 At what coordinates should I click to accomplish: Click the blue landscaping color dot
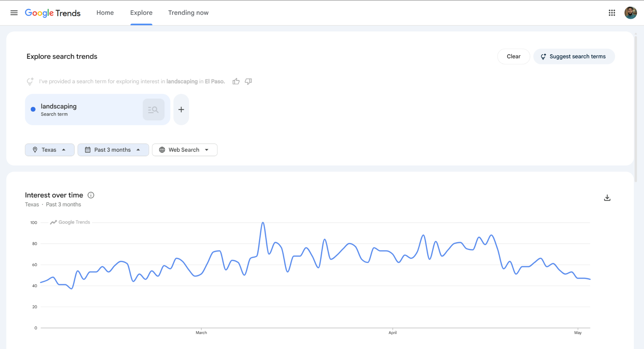33,109
